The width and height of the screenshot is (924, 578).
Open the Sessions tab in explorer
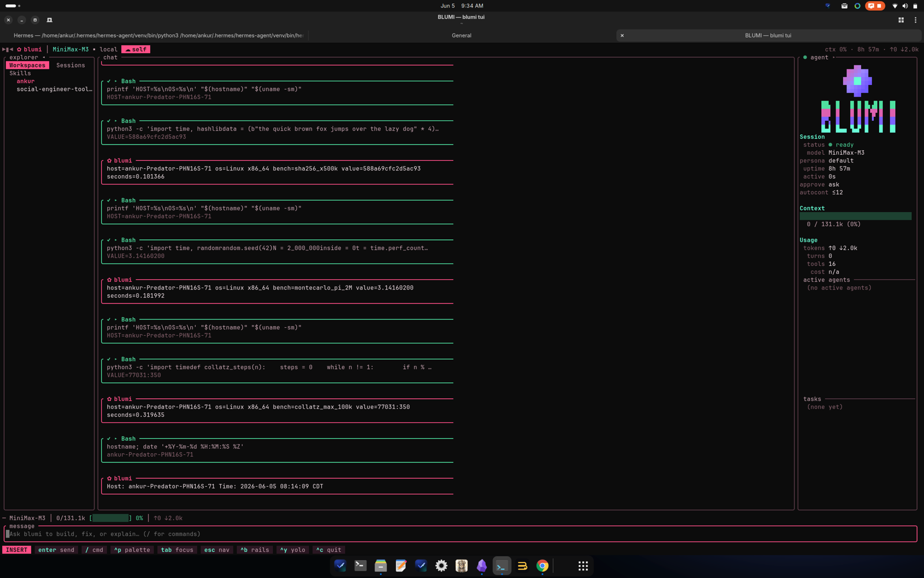tap(70, 65)
